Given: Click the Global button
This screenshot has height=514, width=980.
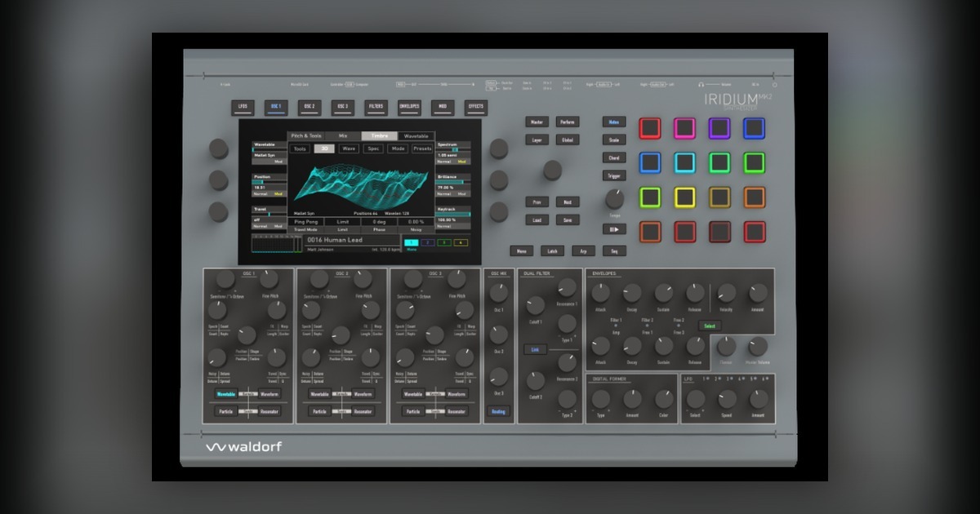Looking at the screenshot, I should click(567, 140).
